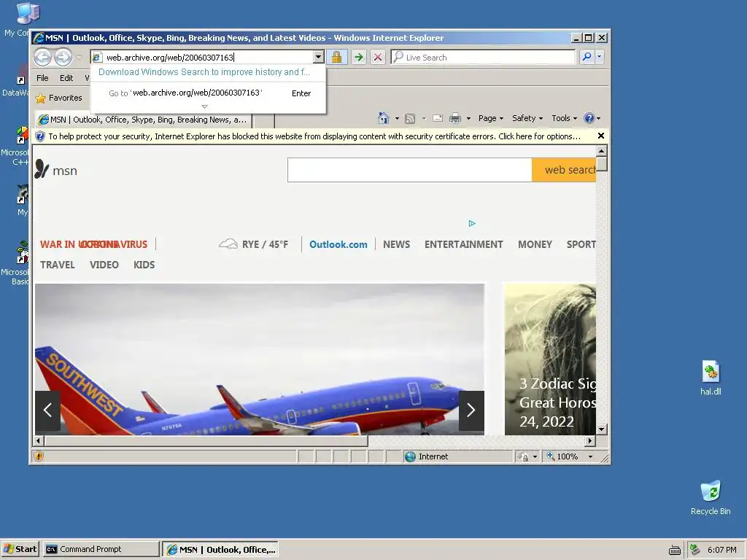The width and height of the screenshot is (747, 560).
Task: Open the Tools menu dropdown
Action: coord(564,118)
